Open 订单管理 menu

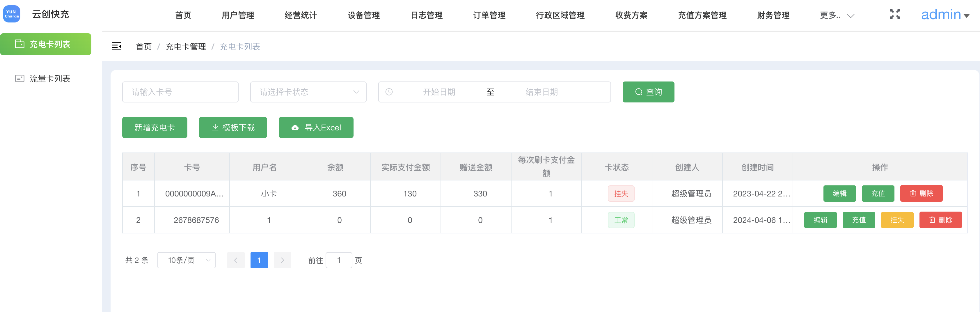coord(489,15)
